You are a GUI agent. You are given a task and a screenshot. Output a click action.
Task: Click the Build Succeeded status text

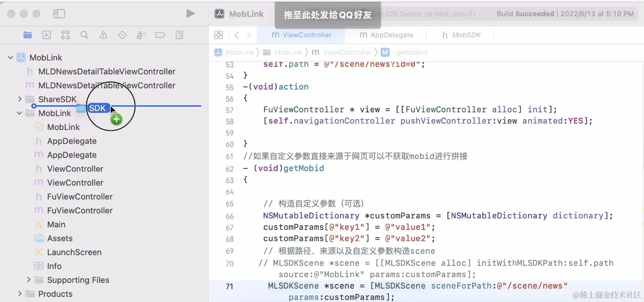pos(525,14)
